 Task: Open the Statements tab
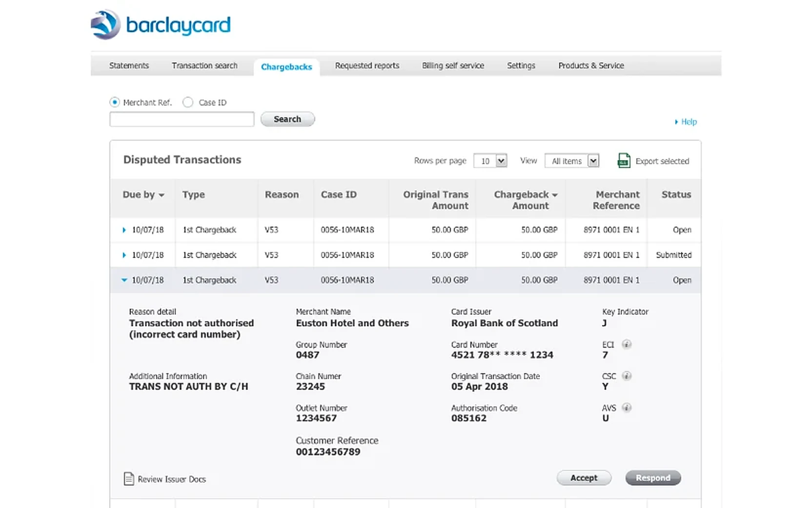(129, 65)
